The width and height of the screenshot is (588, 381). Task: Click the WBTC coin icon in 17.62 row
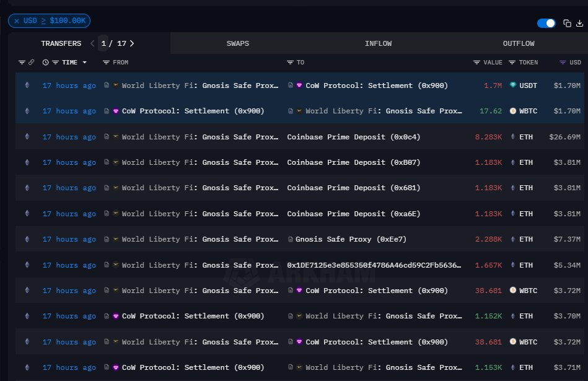pyautogui.click(x=512, y=111)
